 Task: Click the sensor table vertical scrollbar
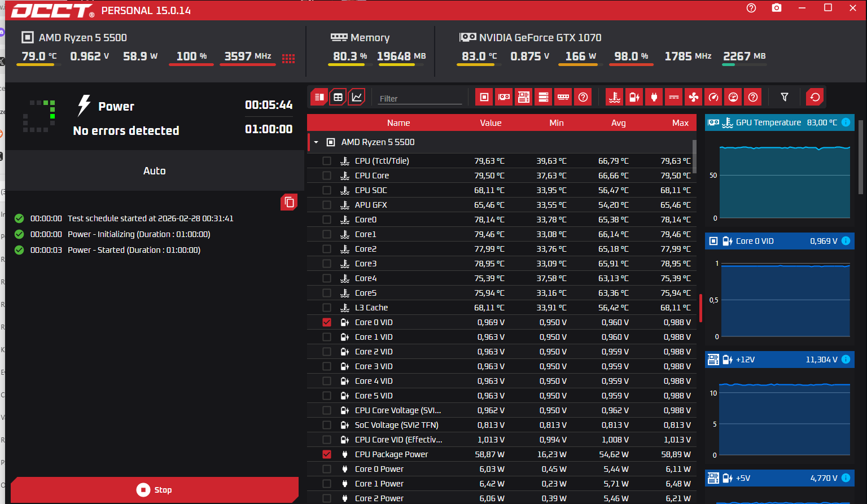coord(694,156)
